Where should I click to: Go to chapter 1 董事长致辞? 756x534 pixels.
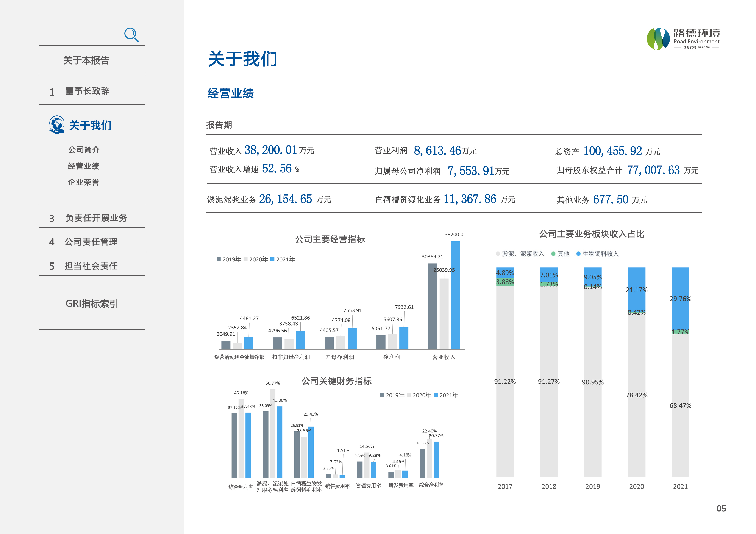pyautogui.click(x=87, y=91)
